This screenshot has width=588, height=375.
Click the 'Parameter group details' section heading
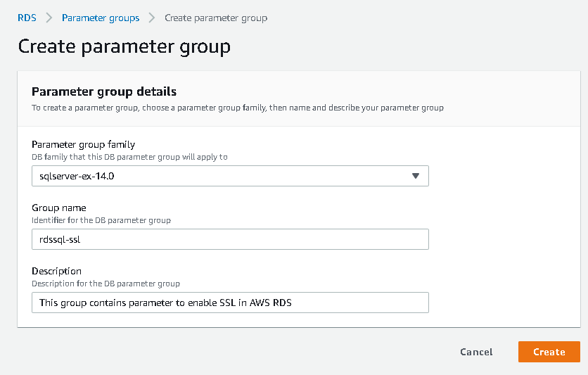pos(104,91)
